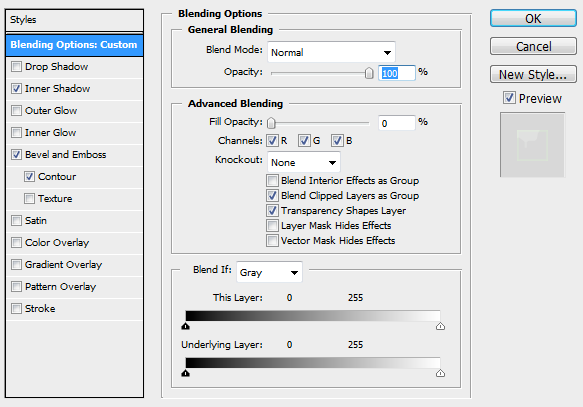Click the Opacity percentage field
Viewport: 583px width, 407px height.
[x=397, y=73]
